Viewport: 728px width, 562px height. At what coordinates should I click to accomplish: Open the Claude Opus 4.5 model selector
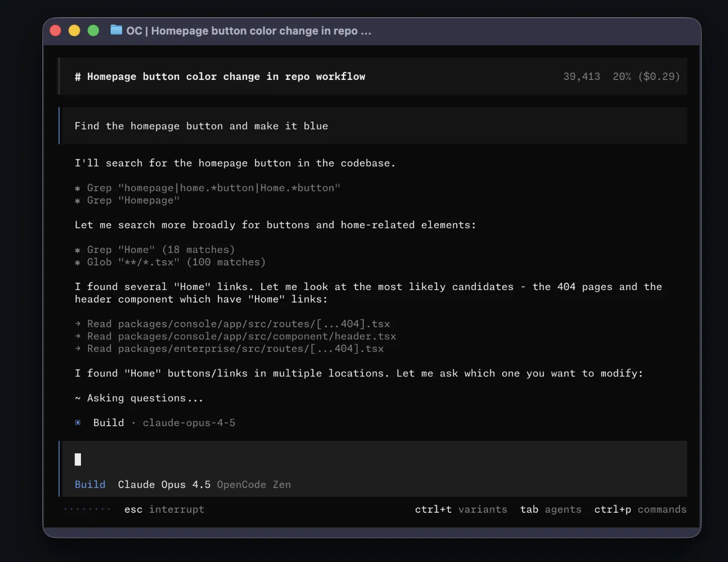pos(163,484)
